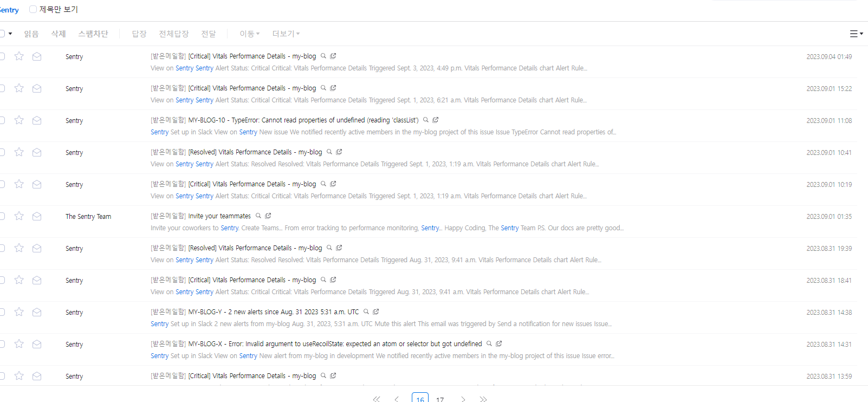Select current page 16 button

tap(420, 398)
